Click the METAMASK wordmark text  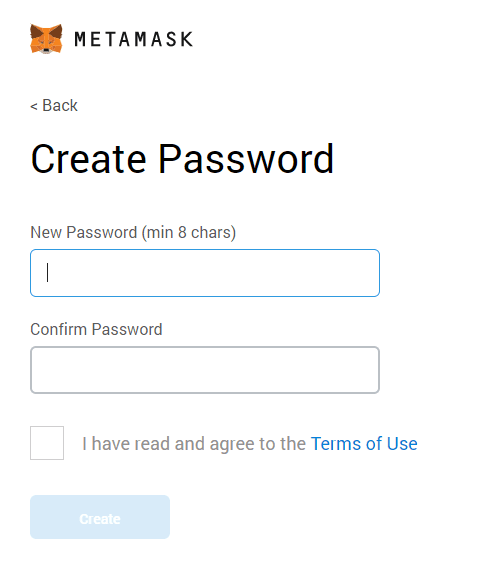click(134, 39)
